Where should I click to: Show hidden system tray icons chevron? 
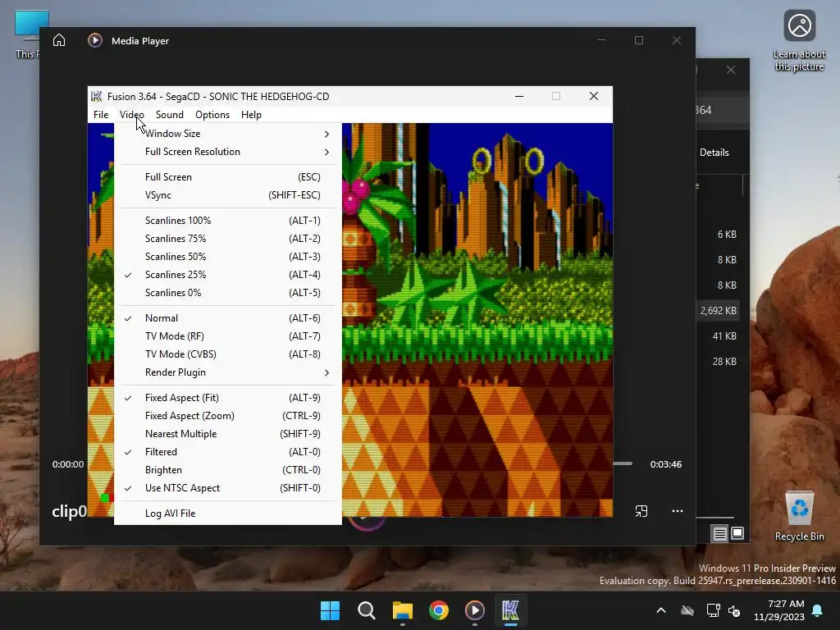pyautogui.click(x=661, y=610)
